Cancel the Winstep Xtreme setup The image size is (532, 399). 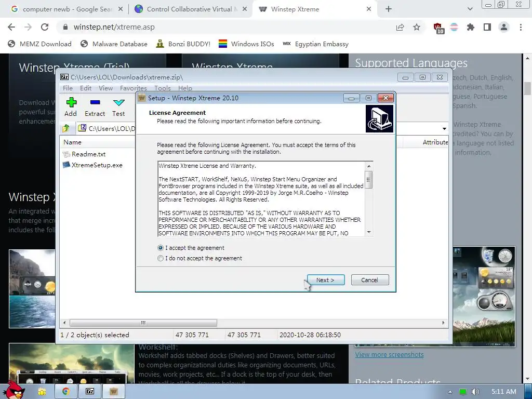tap(370, 280)
